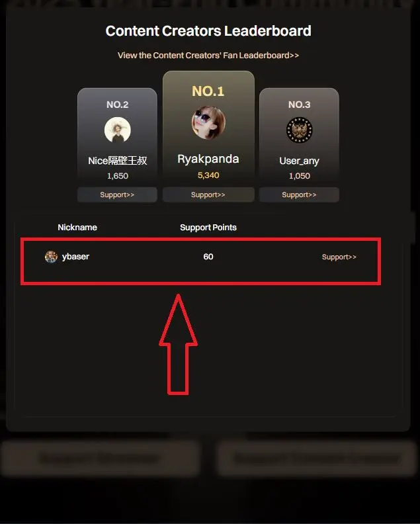The height and width of the screenshot is (524, 420).
Task: Click the blurred right button below the leaderboard
Action: pyautogui.click(x=317, y=458)
